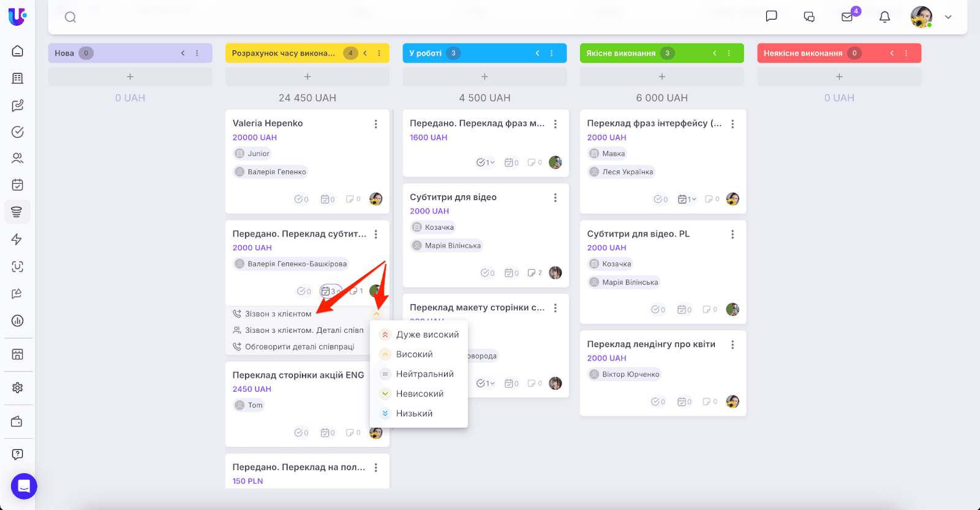Click the app logo in the top-left corner
Viewport: 980px width, 510px height.
click(17, 17)
